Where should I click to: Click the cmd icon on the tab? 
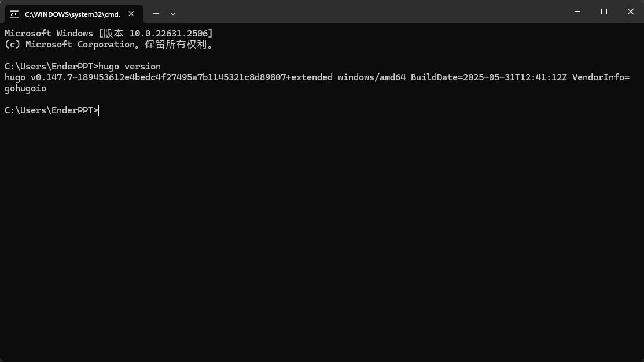pos(14,14)
